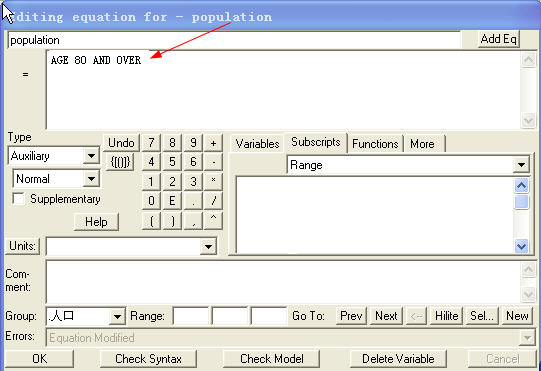
Task: Click the Undo button
Action: point(121,143)
